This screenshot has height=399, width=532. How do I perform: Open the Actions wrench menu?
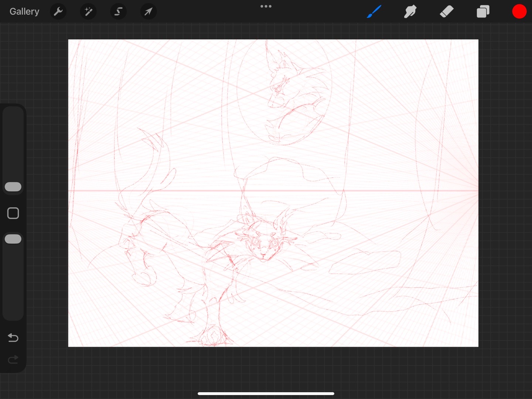tap(58, 11)
